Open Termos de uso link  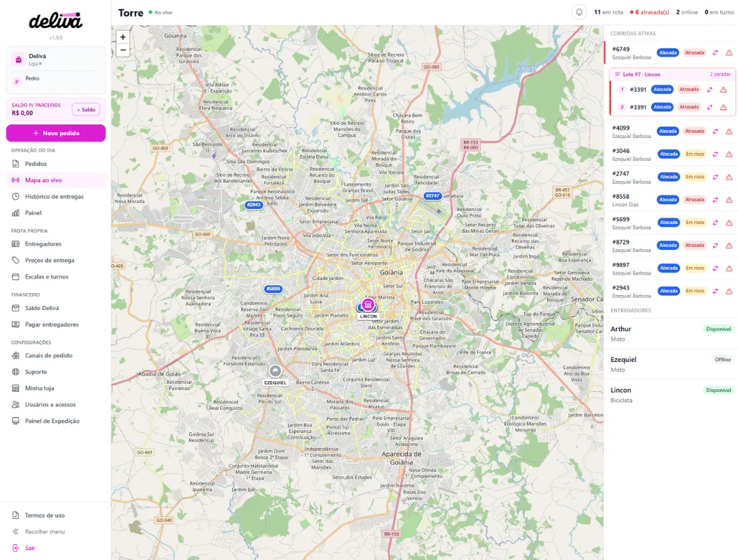55,516
